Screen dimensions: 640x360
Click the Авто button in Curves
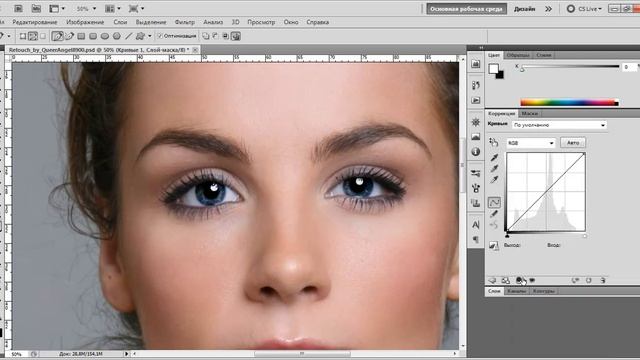point(573,142)
